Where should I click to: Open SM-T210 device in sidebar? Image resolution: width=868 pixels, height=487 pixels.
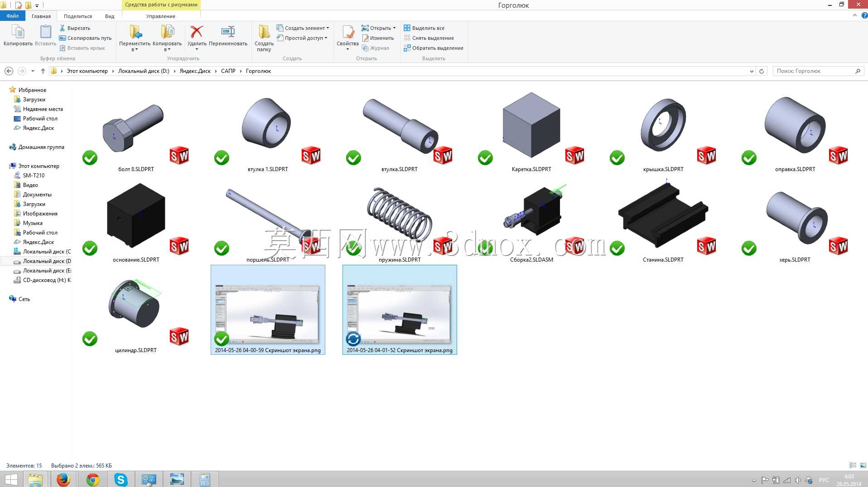(34, 176)
